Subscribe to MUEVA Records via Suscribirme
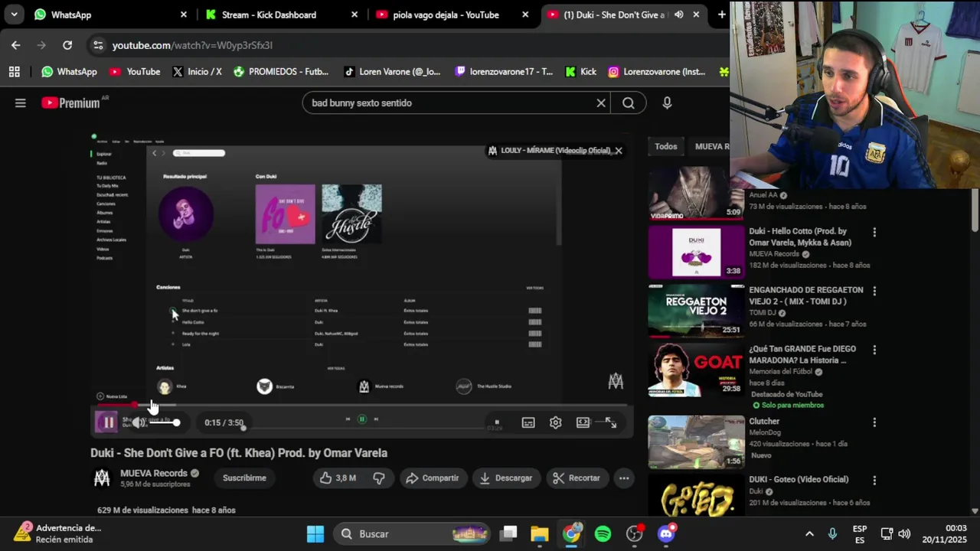The height and width of the screenshot is (551, 980). [244, 478]
